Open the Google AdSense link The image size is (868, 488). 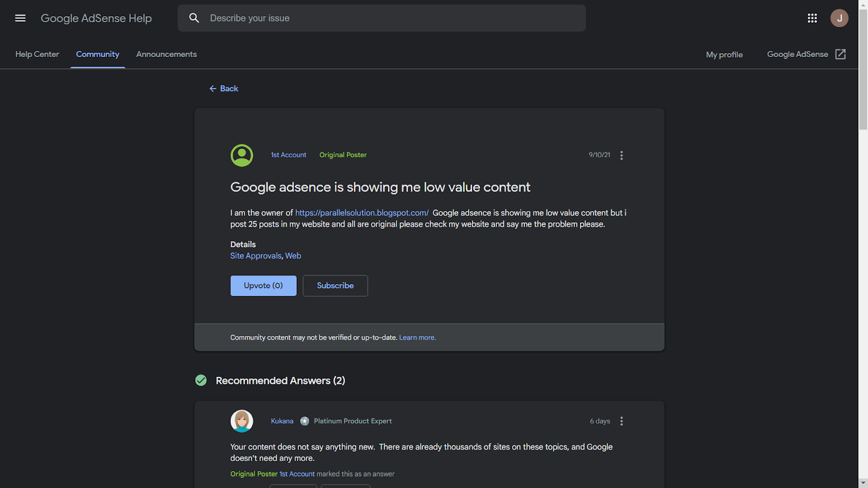pos(797,54)
